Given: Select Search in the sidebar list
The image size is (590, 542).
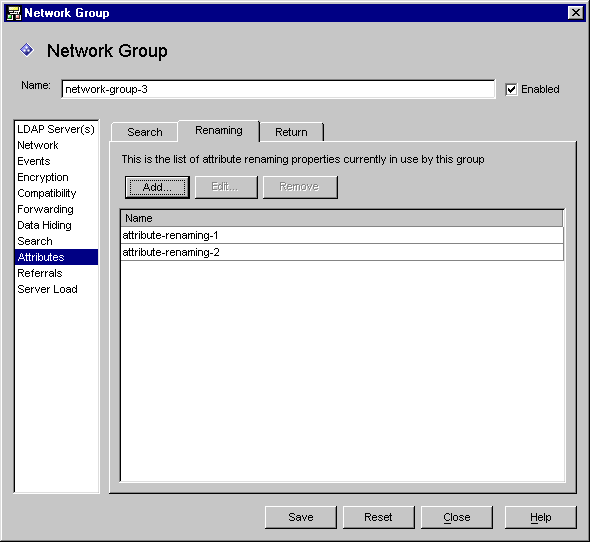Looking at the screenshot, I should coord(56,241).
